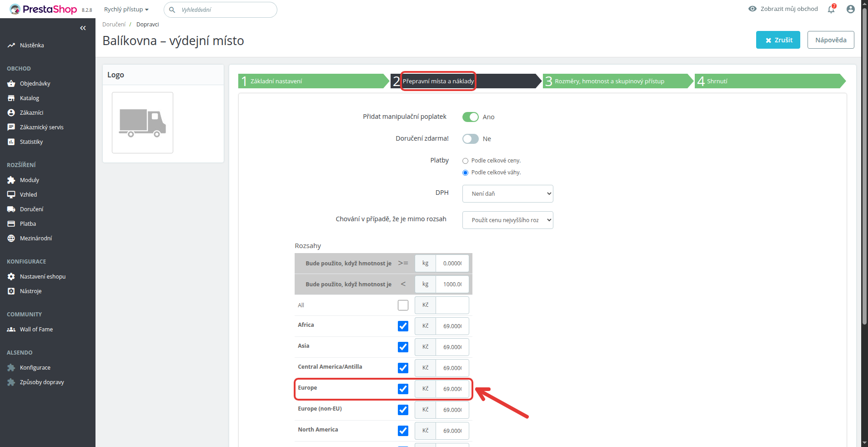Click the Nápověda help button

pyautogui.click(x=831, y=40)
